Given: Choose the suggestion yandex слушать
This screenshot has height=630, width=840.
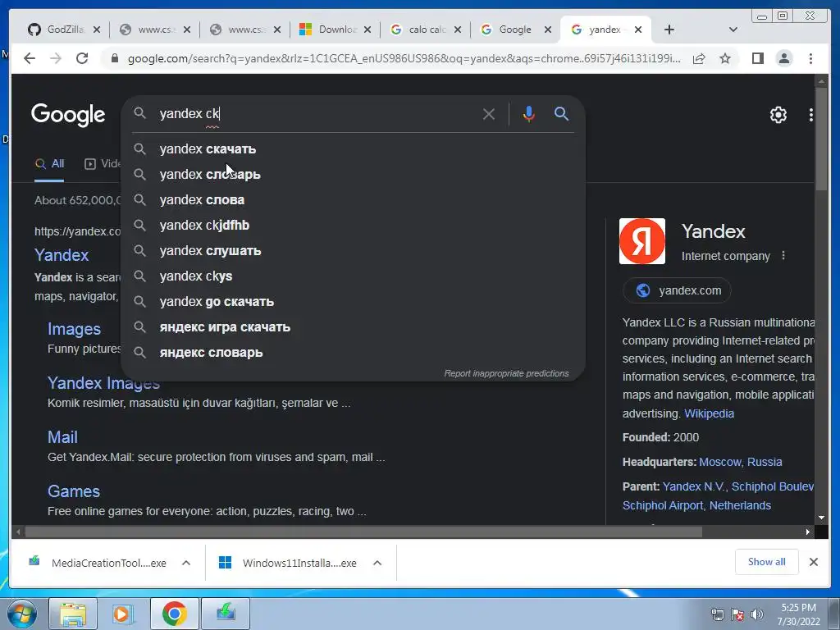Looking at the screenshot, I should point(353,251).
